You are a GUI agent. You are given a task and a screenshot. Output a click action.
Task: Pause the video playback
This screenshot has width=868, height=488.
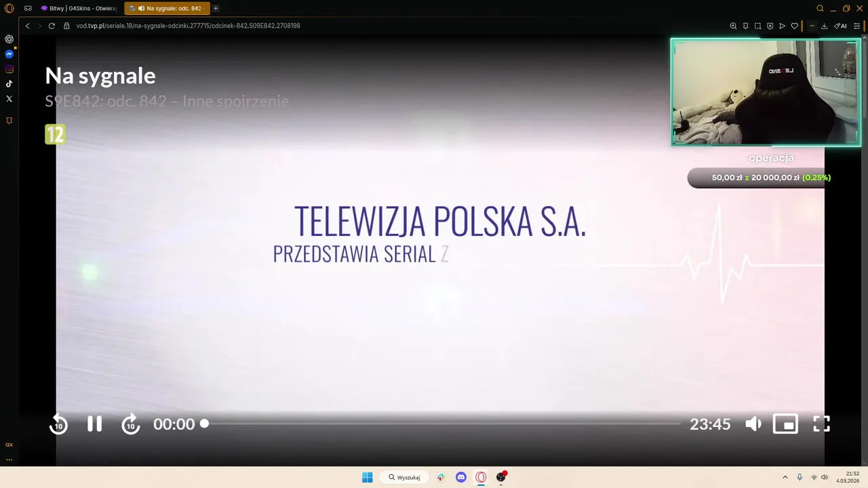point(94,424)
